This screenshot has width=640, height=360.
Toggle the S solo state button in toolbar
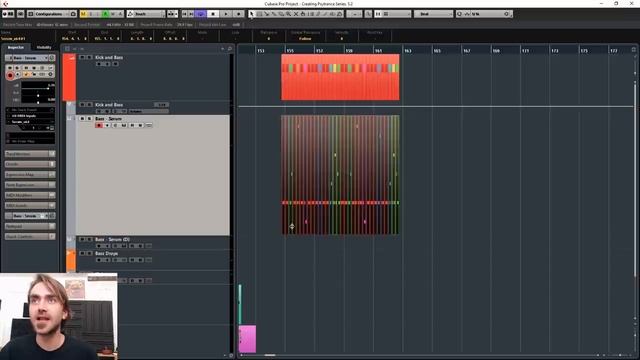pos(91,14)
